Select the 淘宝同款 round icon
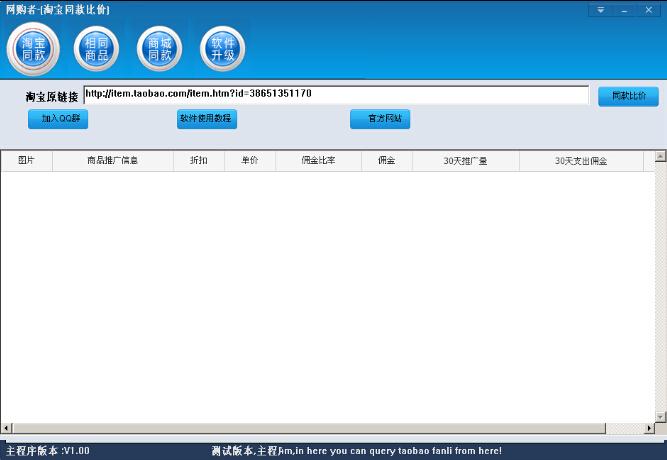This screenshot has width=667, height=460. (34, 49)
